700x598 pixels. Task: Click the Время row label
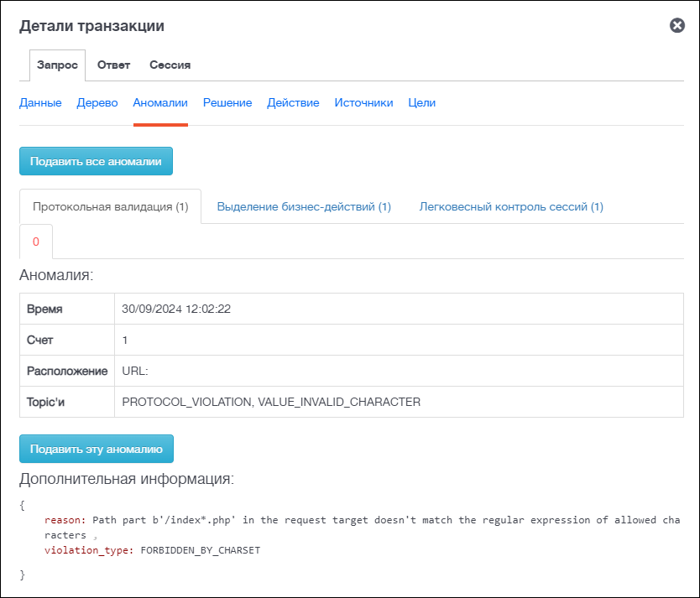tap(44, 309)
